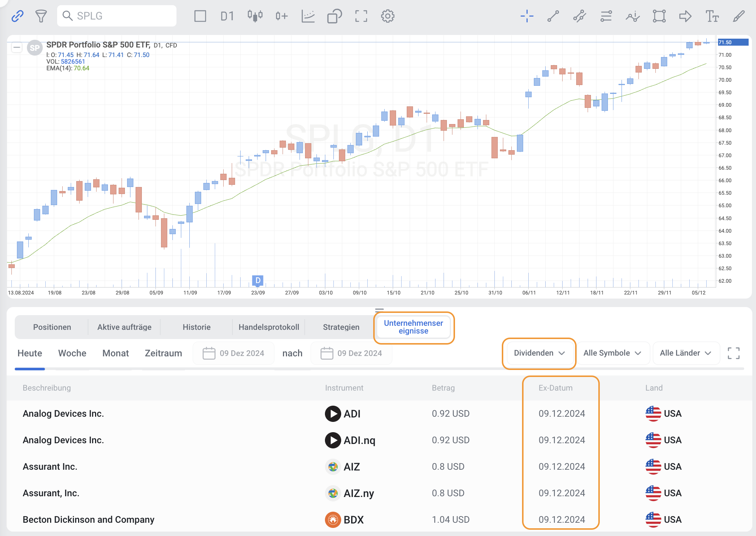Image resolution: width=756 pixels, height=536 pixels.
Task: Click the link chart icon
Action: click(x=17, y=16)
